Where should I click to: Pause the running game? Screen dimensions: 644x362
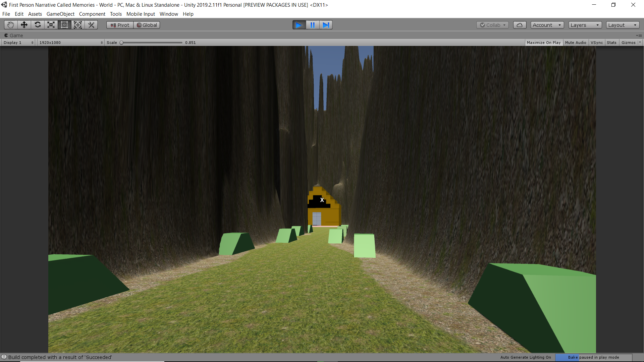tap(313, 25)
